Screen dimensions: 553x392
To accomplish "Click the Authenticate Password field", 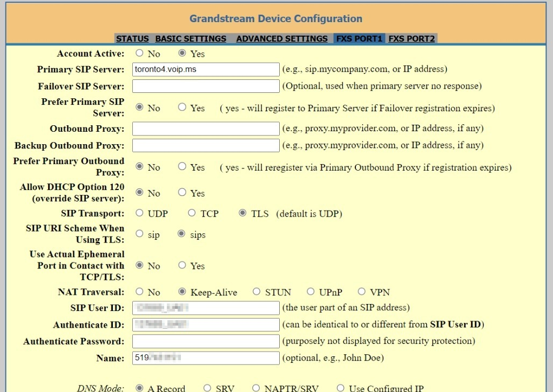I will pos(206,341).
